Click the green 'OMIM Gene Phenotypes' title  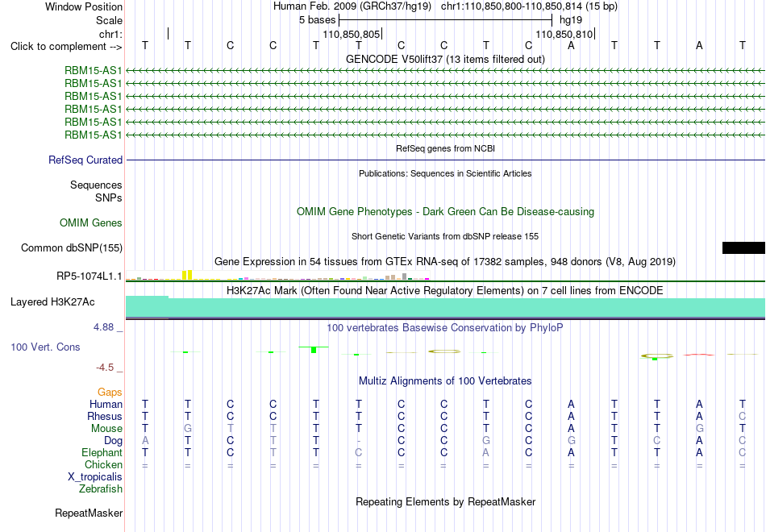446,211
